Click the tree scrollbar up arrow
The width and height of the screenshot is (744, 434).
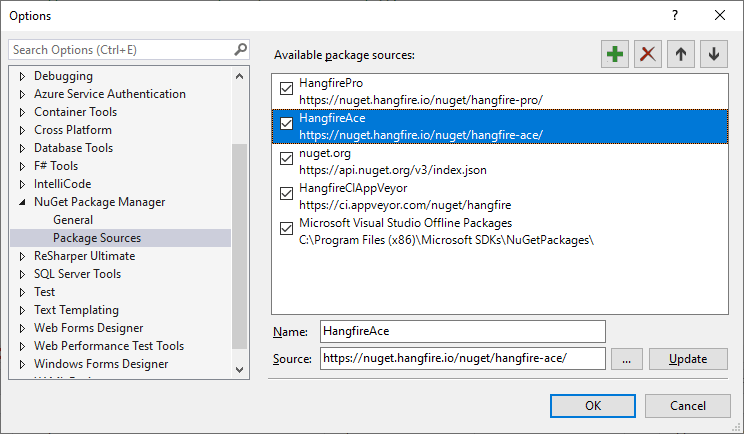(x=240, y=76)
